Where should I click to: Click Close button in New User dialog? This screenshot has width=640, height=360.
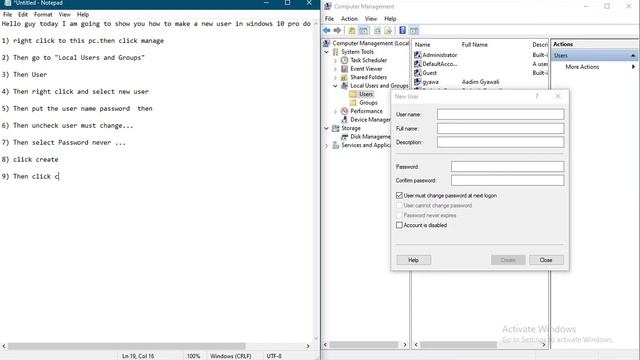(546, 260)
